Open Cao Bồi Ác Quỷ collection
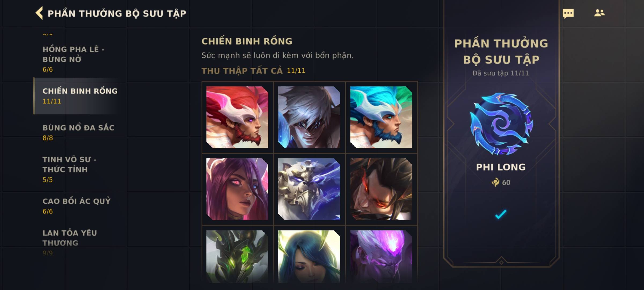This screenshot has height=290, width=644. [80, 206]
